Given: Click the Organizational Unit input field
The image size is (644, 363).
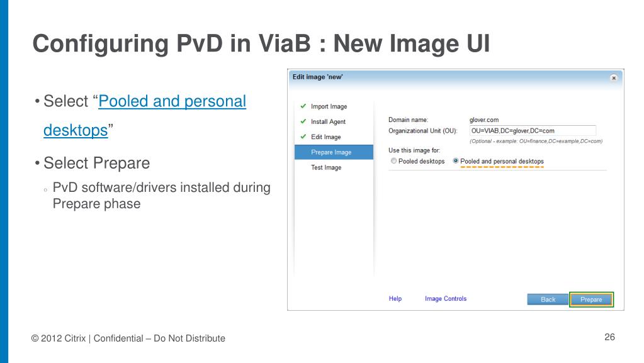Looking at the screenshot, I should (x=533, y=131).
